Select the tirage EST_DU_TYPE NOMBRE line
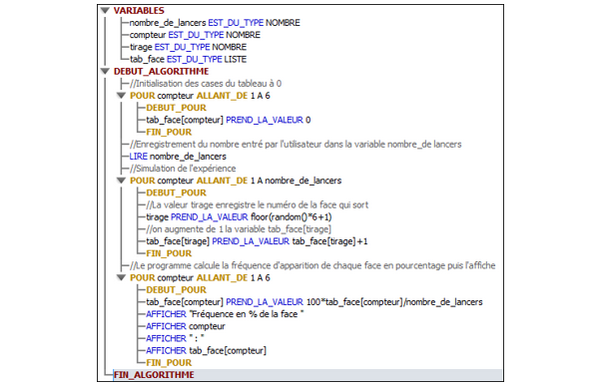The width and height of the screenshot is (600, 388). pyautogui.click(x=188, y=47)
